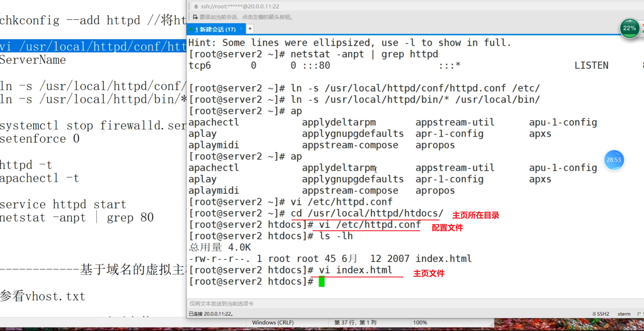Click the ln -s httpd.conf /etc/ terminal command
Screen dimensions: 644x331
pos(415,88)
